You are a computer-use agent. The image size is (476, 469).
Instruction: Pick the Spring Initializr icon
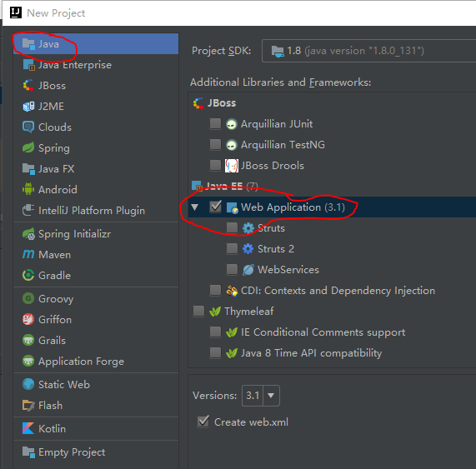click(28, 233)
